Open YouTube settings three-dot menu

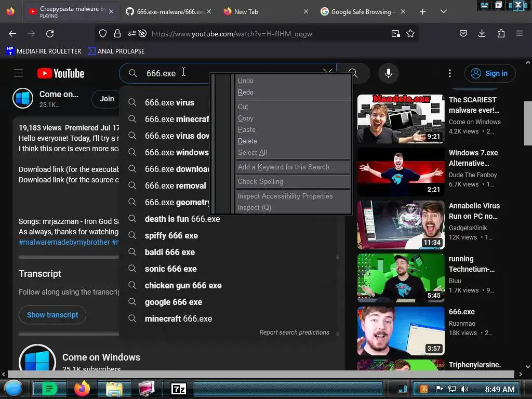[450, 73]
